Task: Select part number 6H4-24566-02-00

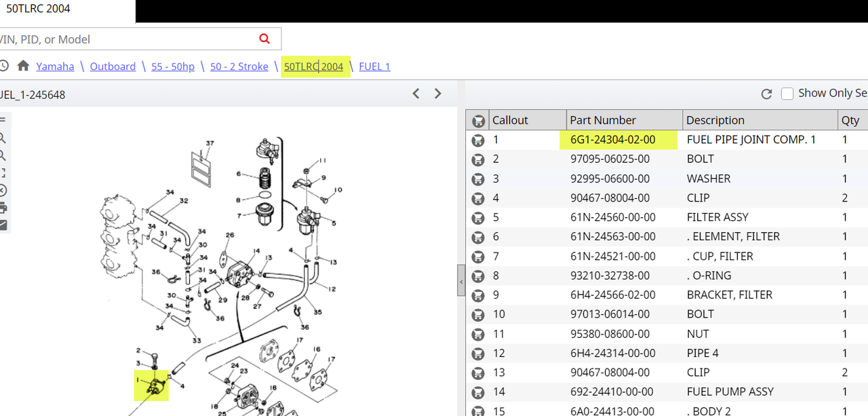Action: (613, 295)
